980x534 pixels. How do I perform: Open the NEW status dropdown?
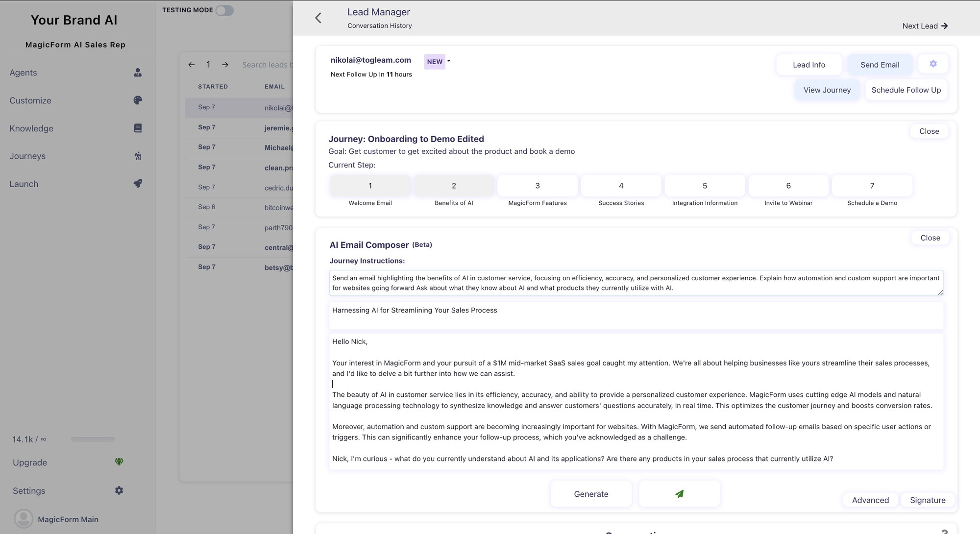click(437, 62)
